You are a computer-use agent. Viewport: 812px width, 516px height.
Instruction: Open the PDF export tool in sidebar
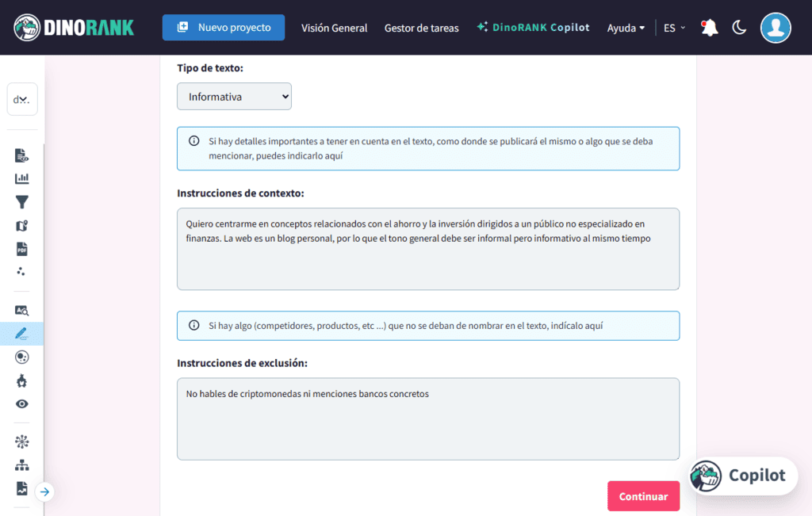click(21, 249)
